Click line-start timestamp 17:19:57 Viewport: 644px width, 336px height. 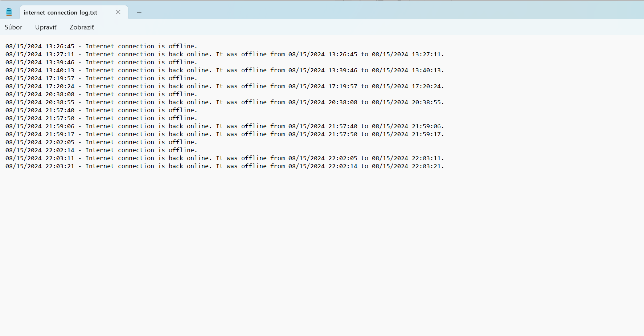click(60, 78)
